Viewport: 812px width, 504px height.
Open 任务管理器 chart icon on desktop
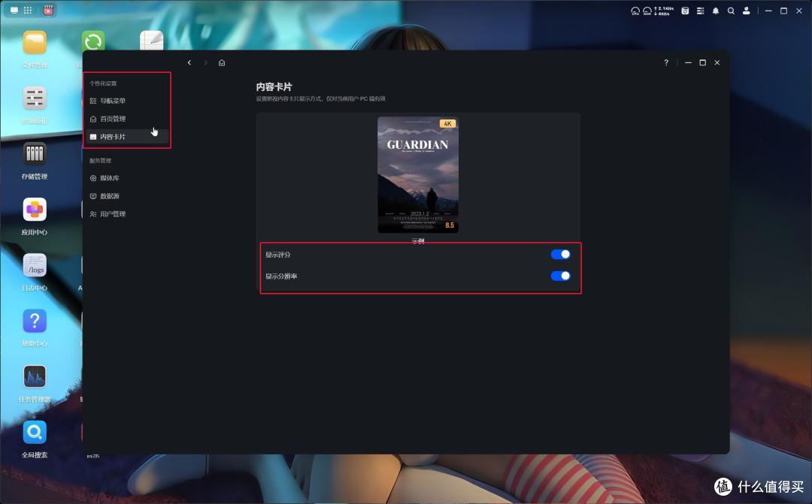click(x=35, y=377)
